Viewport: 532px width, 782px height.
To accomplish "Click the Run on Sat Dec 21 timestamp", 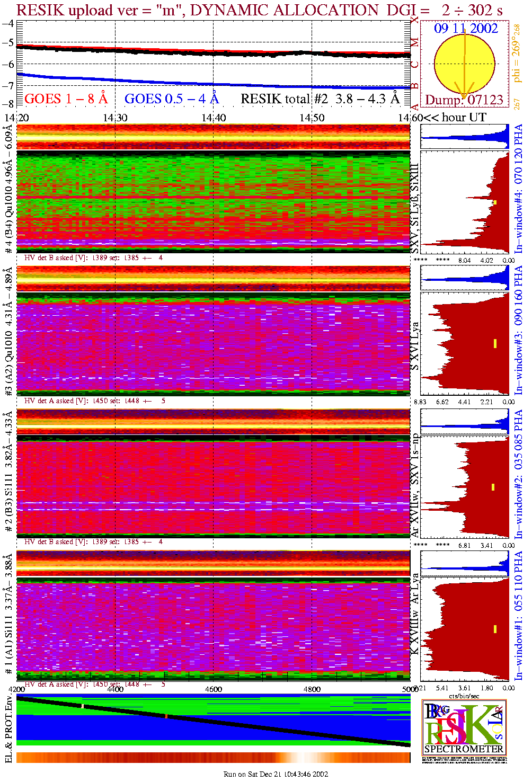I will click(x=276, y=774).
